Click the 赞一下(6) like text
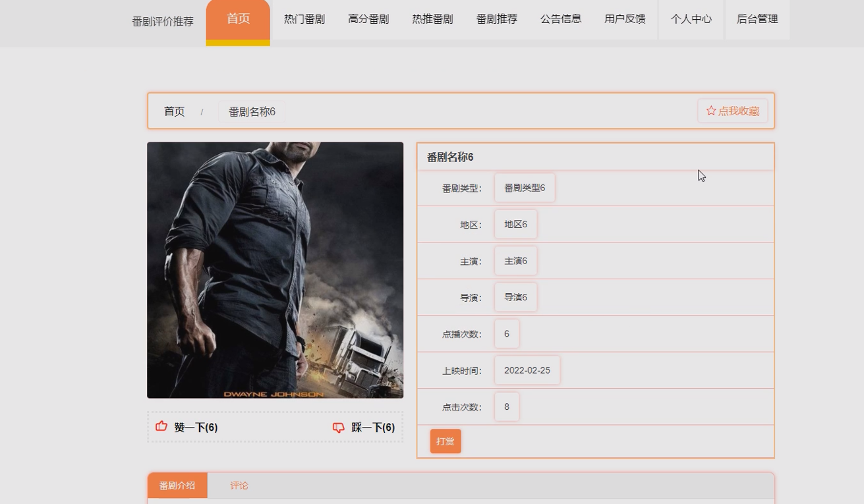Screen dimensions: 864x504 coord(196,428)
